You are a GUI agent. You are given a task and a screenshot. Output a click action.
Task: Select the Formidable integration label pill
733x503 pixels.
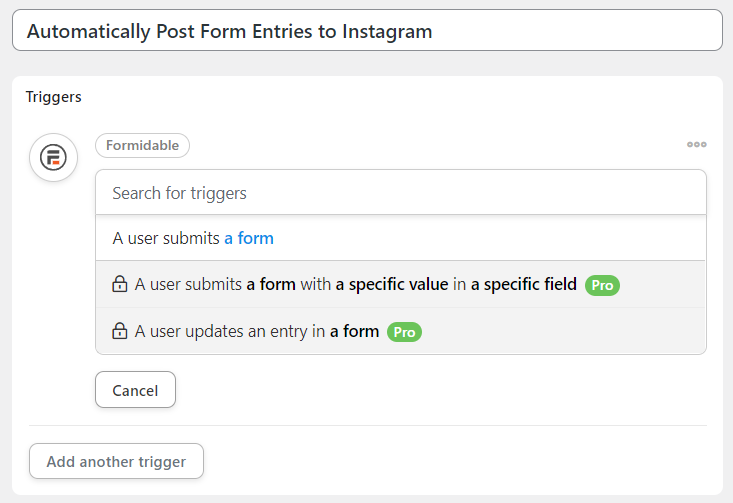point(143,145)
